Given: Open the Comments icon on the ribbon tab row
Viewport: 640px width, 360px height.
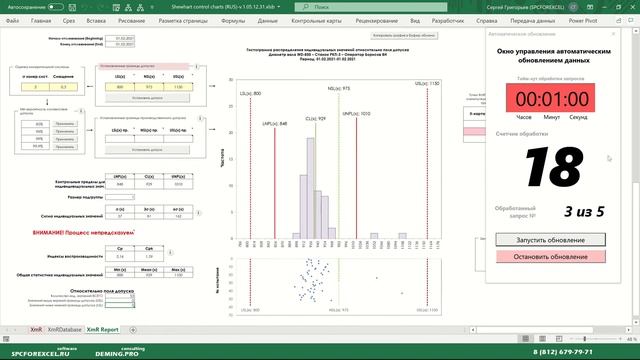Looking at the screenshot, I should tap(632, 20).
